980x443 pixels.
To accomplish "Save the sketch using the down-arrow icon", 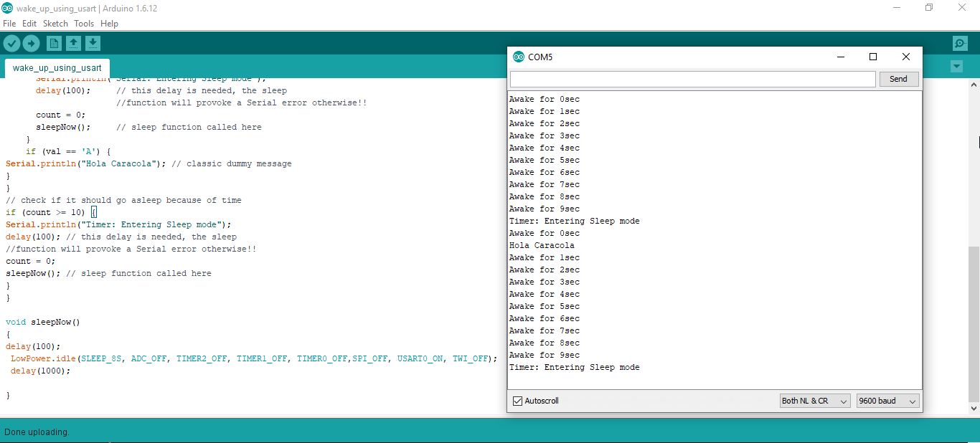I will click(93, 44).
